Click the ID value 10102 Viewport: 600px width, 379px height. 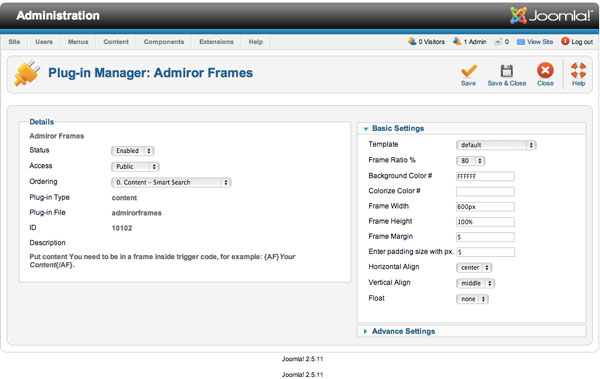(122, 228)
